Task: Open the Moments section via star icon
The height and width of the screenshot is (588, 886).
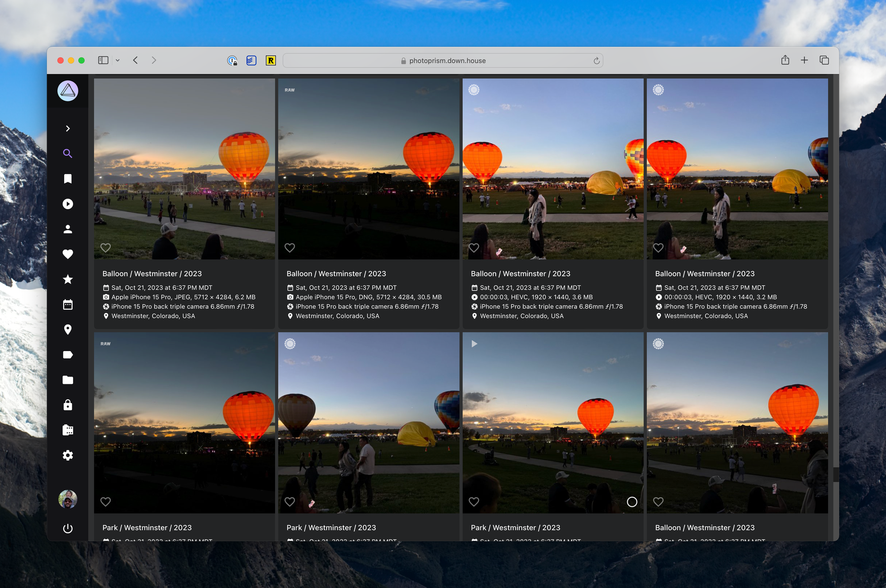Action: (67, 279)
